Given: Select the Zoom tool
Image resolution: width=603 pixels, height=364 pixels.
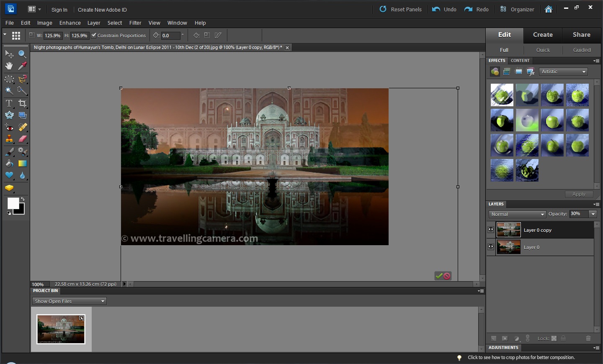Looking at the screenshot, I should pos(23,54).
